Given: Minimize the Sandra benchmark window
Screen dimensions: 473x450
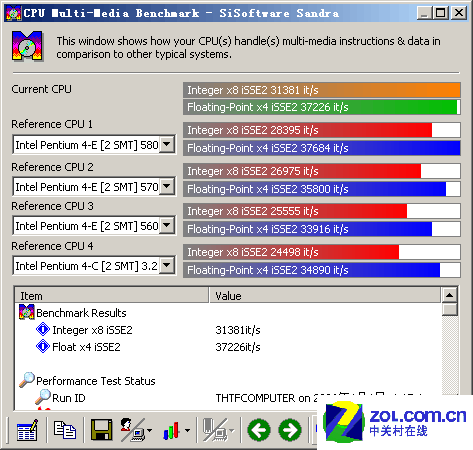Looking at the screenshot, I should [424, 13].
